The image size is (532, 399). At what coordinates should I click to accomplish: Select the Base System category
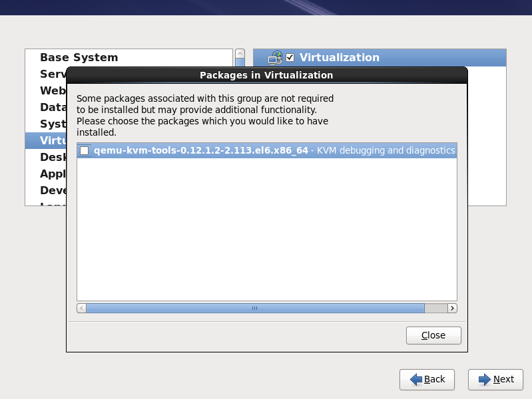click(79, 57)
